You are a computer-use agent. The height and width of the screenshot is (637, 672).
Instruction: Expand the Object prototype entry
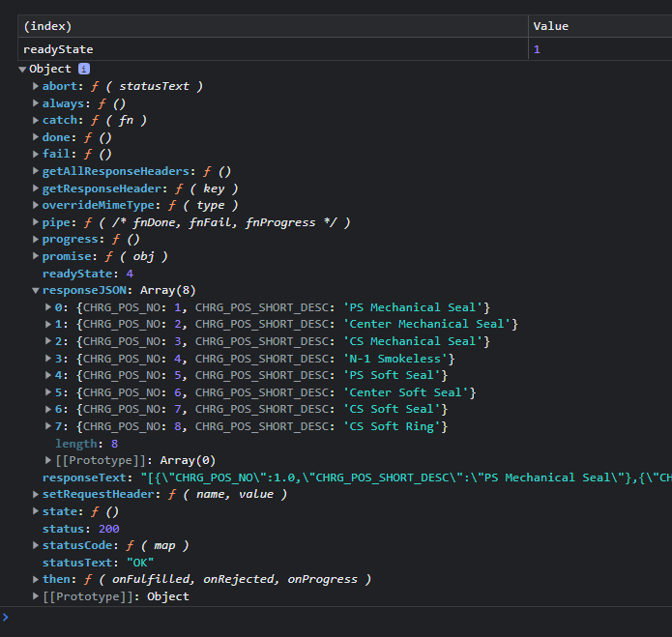point(36,596)
